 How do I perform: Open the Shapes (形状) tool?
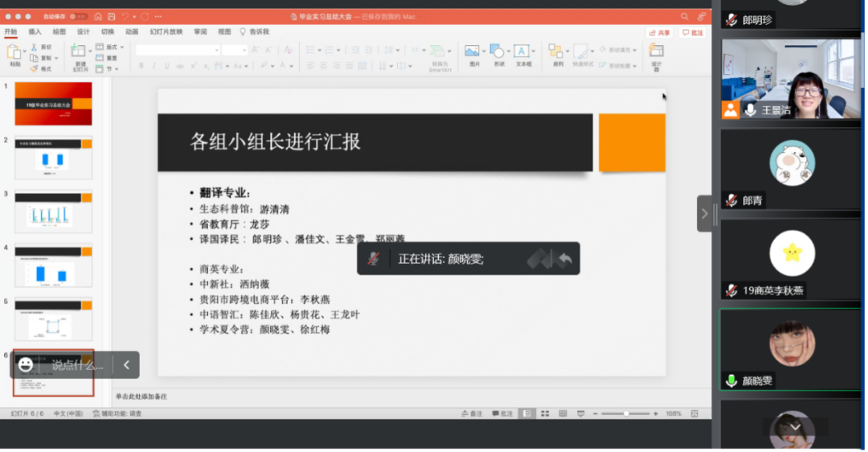(498, 53)
